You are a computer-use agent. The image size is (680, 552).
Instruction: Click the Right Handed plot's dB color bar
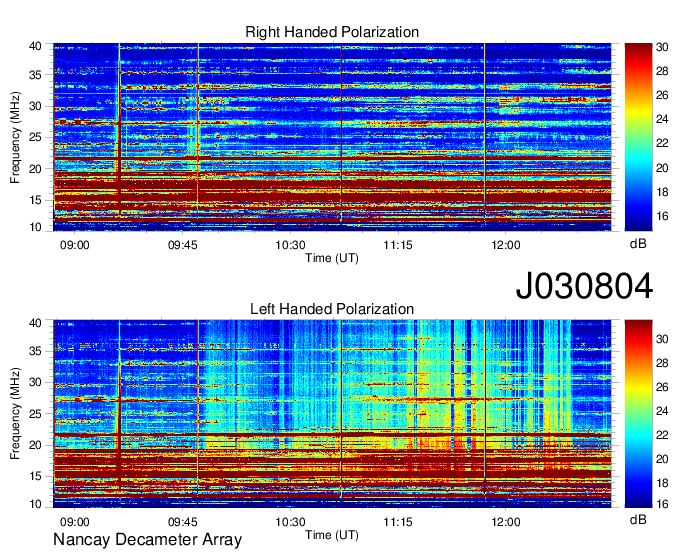point(638,137)
